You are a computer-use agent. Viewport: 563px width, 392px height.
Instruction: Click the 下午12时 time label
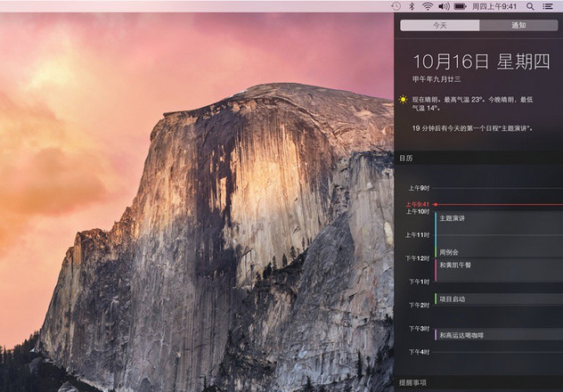(417, 258)
